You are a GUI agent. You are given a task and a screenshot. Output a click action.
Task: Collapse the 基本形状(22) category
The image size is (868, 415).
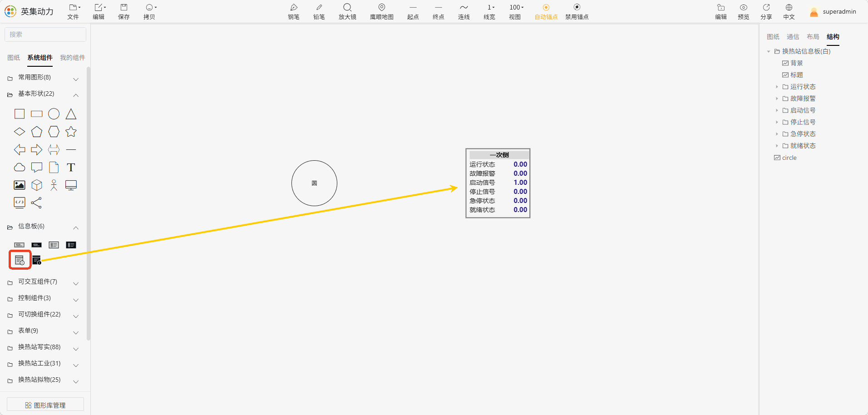(x=76, y=95)
